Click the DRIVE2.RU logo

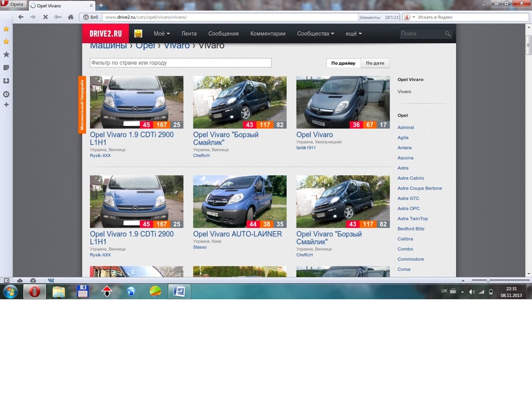[105, 33]
